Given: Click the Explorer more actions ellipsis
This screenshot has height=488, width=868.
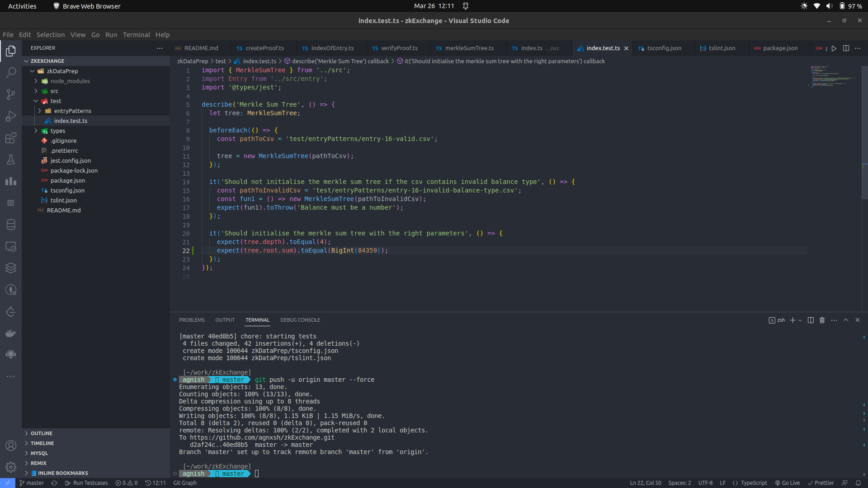Looking at the screenshot, I should 160,48.
